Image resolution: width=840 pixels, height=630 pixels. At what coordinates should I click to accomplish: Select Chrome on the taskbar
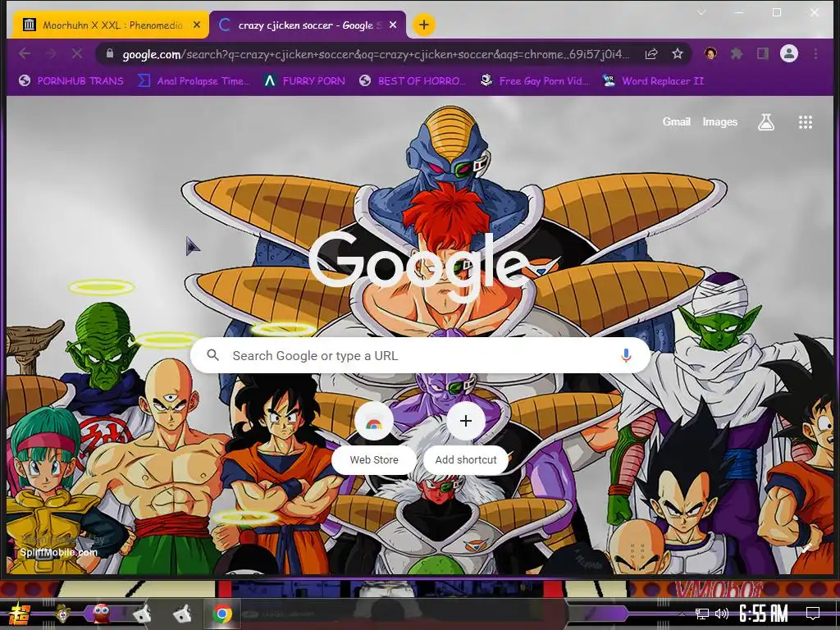[x=222, y=614]
